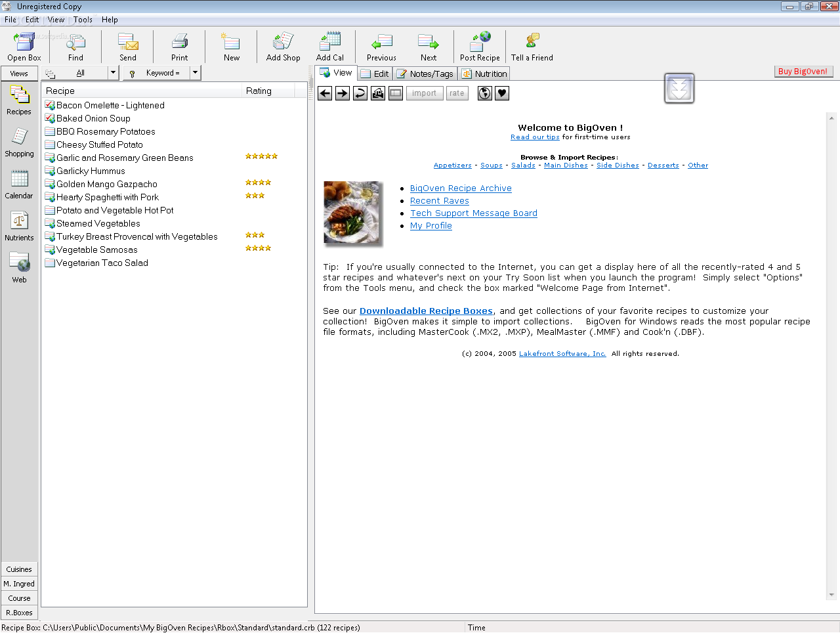
Task: Follow the Downloadable Recipe Boxes link
Action: [x=426, y=311]
